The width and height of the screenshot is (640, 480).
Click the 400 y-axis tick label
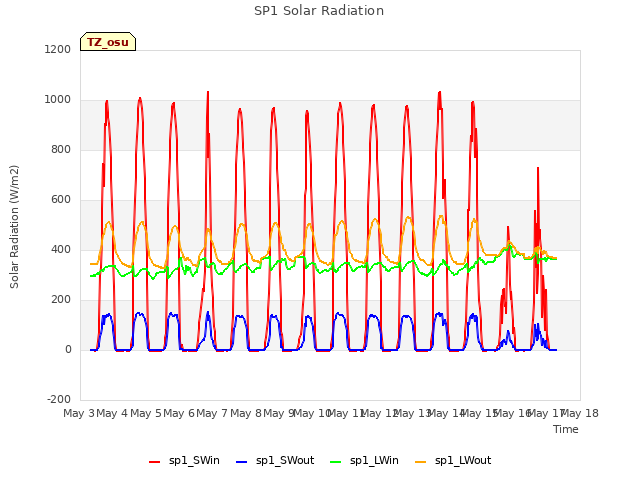tap(61, 249)
